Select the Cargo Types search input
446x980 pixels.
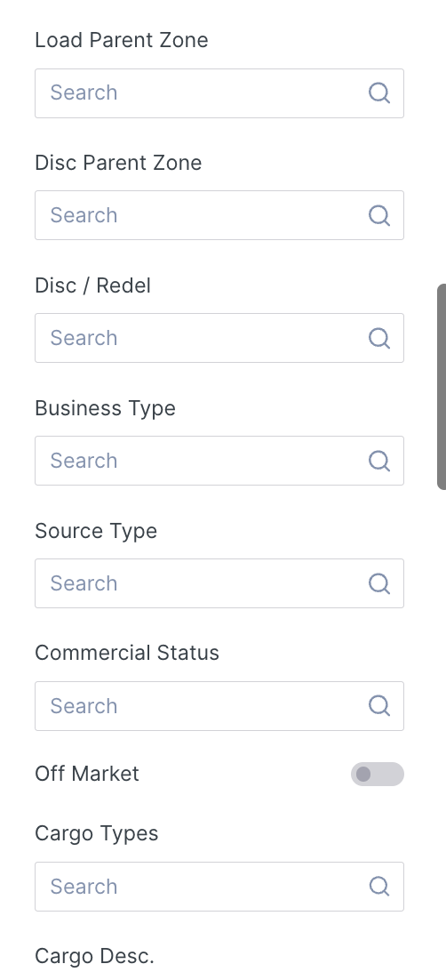tap(219, 887)
